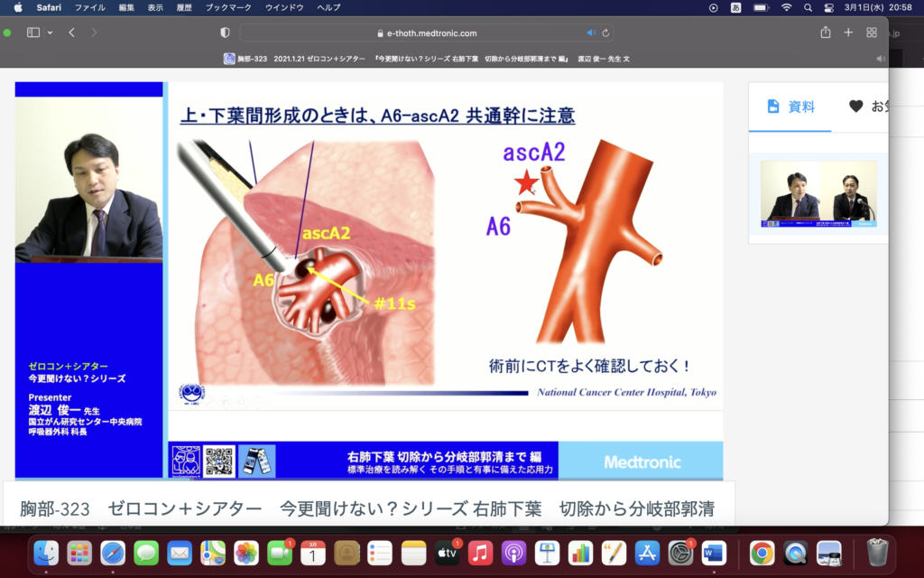Viewport: 924px width, 578px height.
Task: Click the privacy shield icon
Action: pos(225,33)
